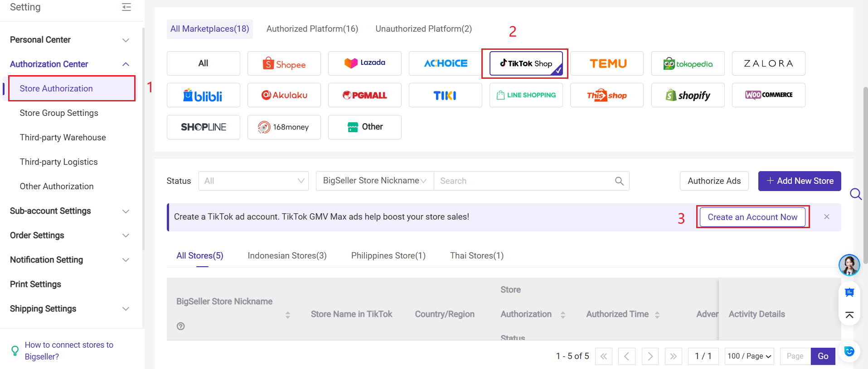Show the Indonesian Stores(3) tab
This screenshot has width=868, height=369.
click(287, 256)
